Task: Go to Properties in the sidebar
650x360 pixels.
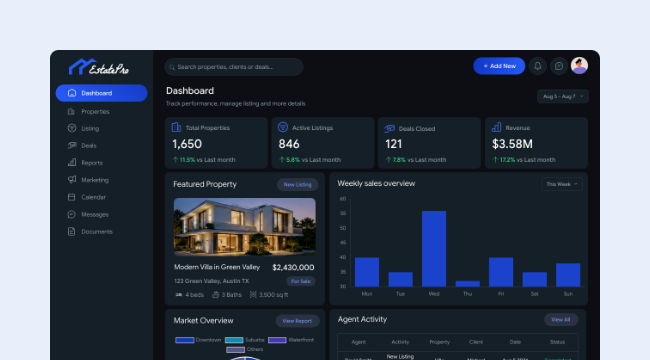Action: [95, 112]
